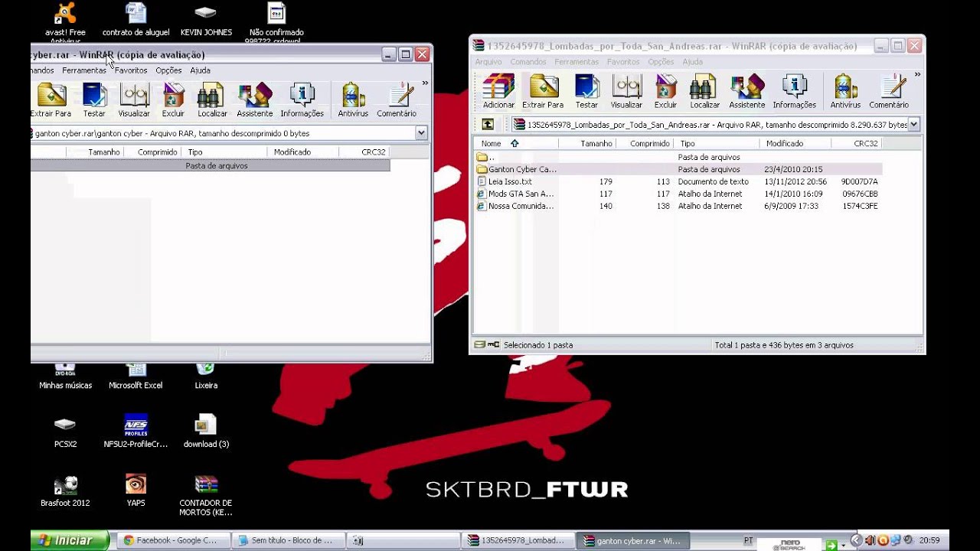The width and height of the screenshot is (980, 551).
Task: Click the PT language indicator
Action: [x=748, y=540]
